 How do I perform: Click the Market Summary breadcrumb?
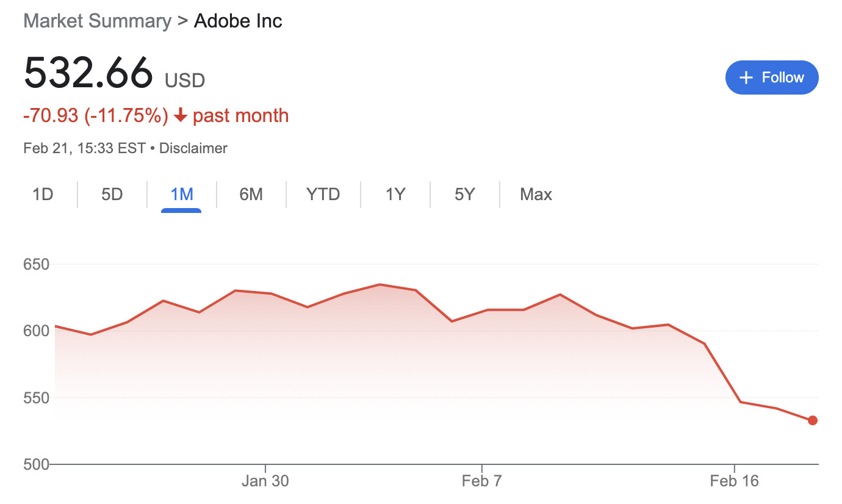tap(97, 21)
